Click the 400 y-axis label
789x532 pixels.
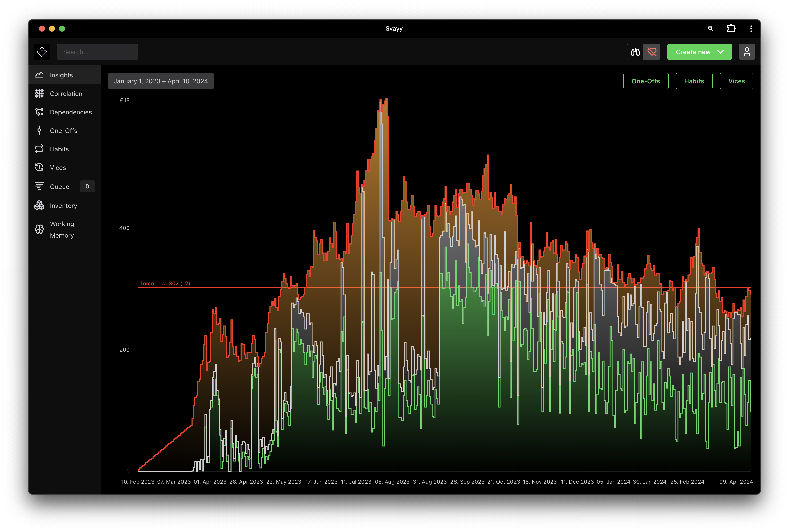pyautogui.click(x=124, y=228)
